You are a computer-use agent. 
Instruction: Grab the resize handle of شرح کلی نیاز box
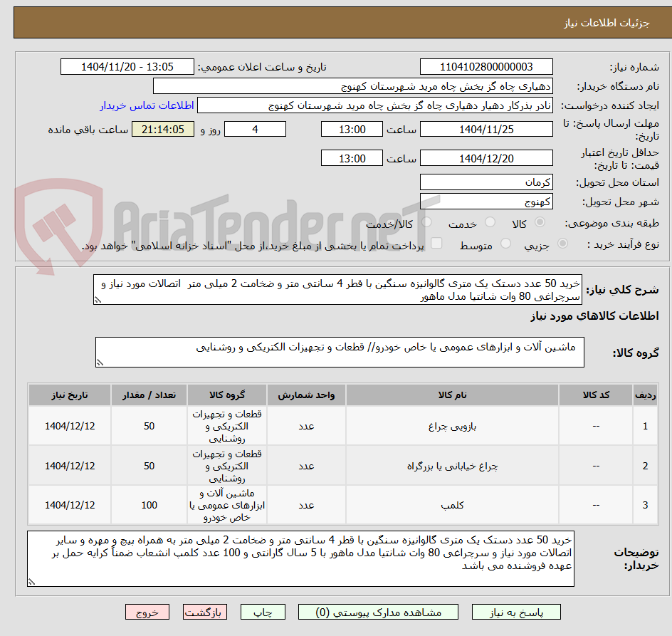click(x=98, y=301)
